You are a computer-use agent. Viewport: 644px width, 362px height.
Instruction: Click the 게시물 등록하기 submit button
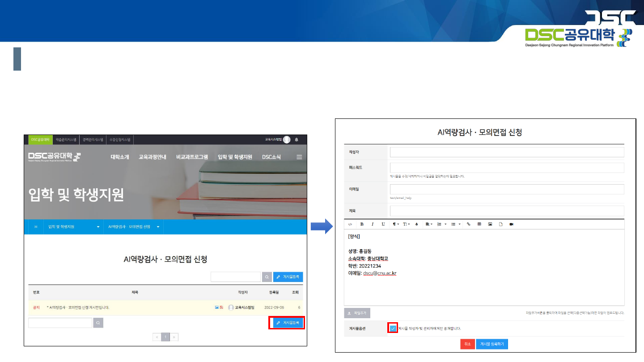[492, 344]
